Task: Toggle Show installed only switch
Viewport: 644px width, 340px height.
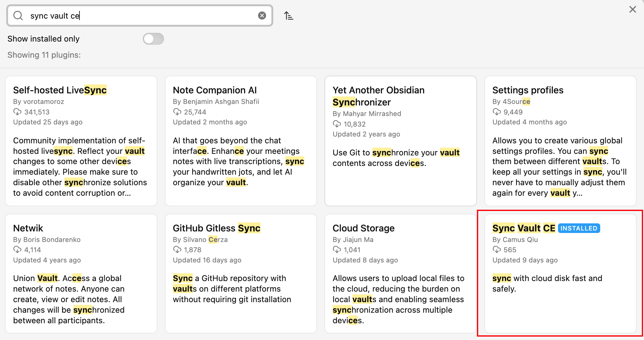Action: coord(153,39)
